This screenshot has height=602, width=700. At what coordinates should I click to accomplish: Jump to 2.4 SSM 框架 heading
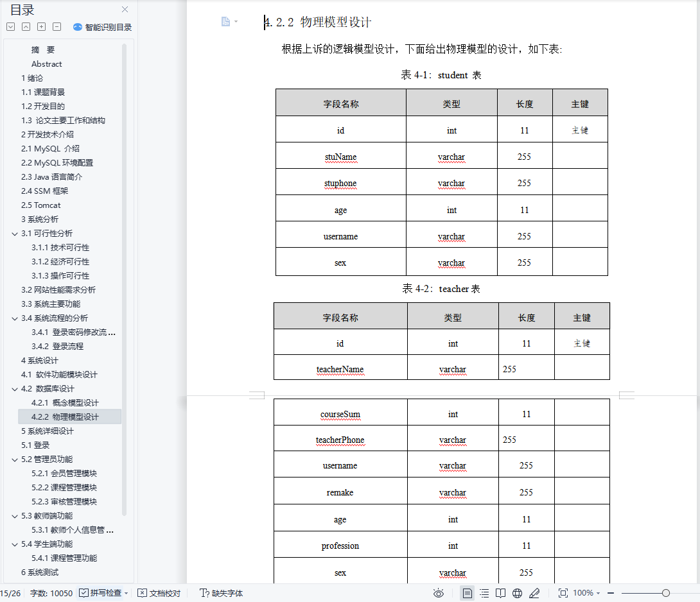coord(44,191)
